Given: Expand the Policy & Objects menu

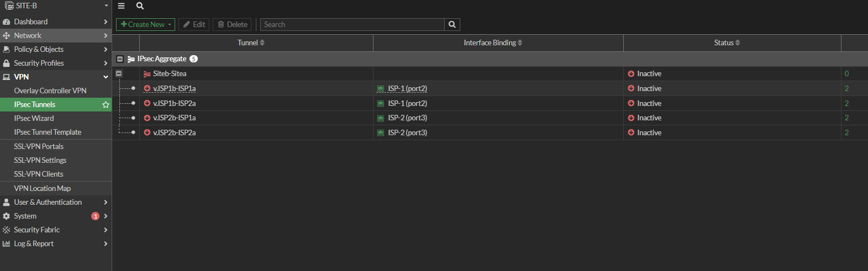Looking at the screenshot, I should [55, 49].
